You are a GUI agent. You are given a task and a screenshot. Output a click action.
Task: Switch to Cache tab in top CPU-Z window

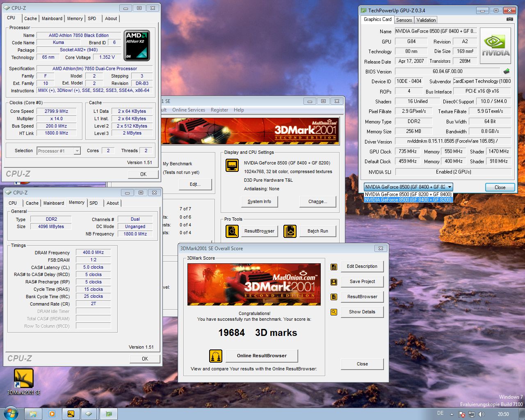30,18
